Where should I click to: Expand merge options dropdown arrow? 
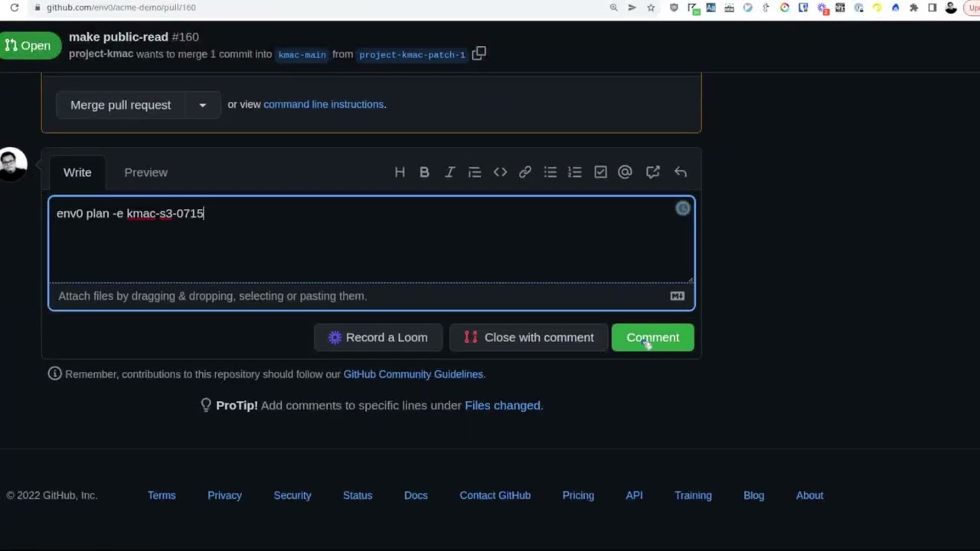tap(203, 105)
